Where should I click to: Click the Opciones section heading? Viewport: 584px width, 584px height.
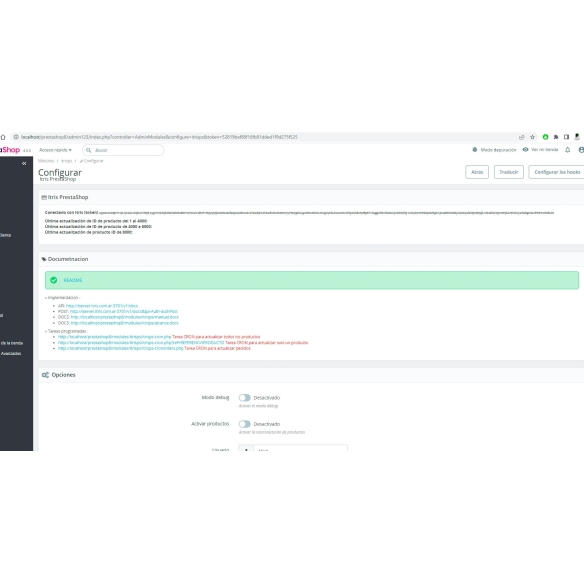[63, 375]
